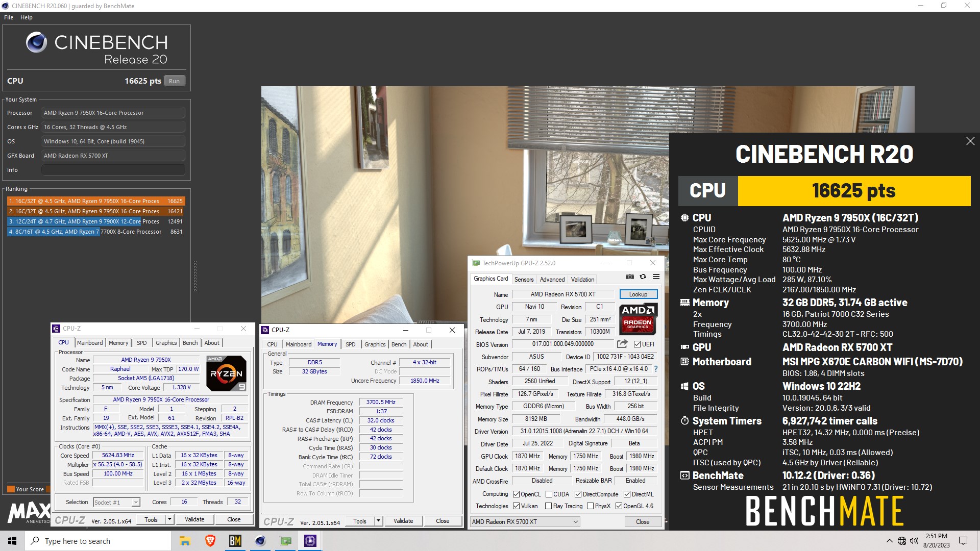The width and height of the screenshot is (980, 551).
Task: Click the Run button for CPU test
Action: (175, 81)
